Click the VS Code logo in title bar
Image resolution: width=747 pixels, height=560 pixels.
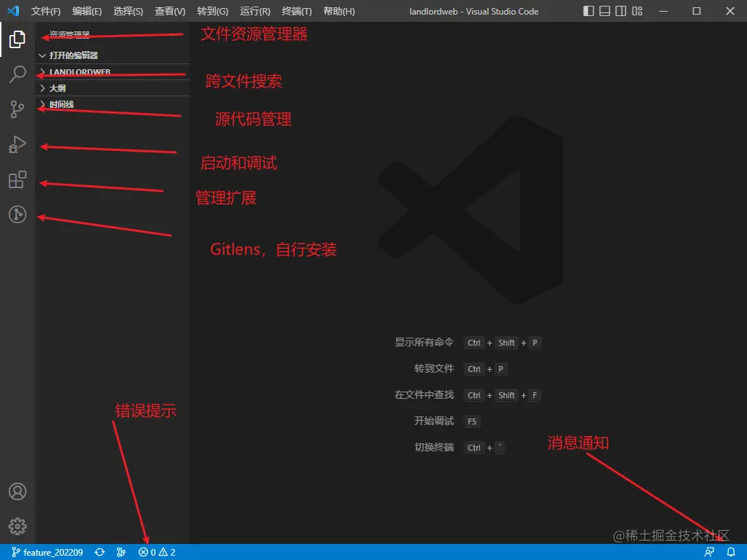14,10
